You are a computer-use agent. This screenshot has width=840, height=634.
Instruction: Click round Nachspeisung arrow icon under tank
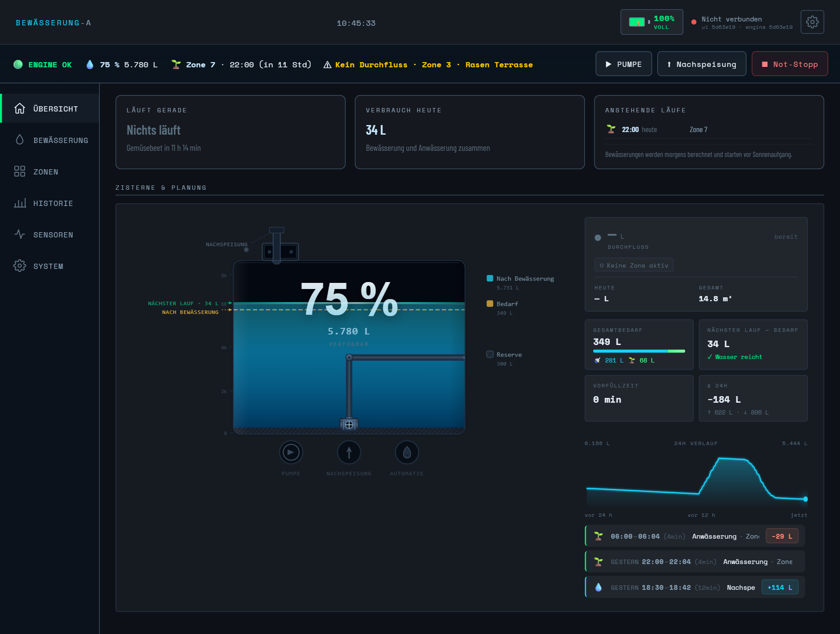[349, 452]
